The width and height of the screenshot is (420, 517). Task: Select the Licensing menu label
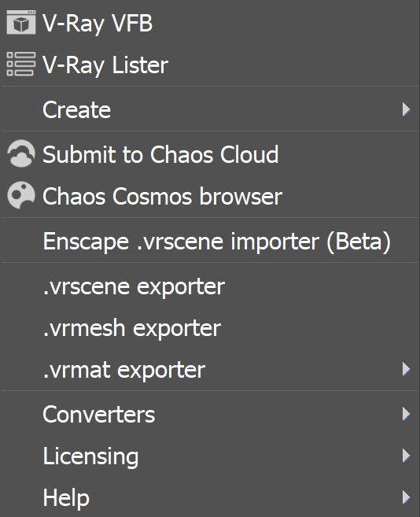pyautogui.click(x=90, y=456)
